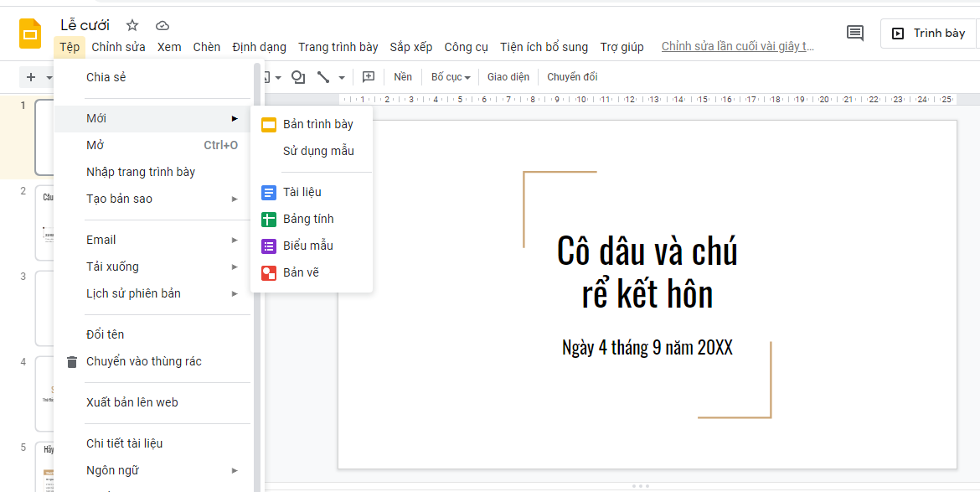Screen dimensions: 980x492
Task: Select the shape tool in the toolbar
Action: point(298,76)
